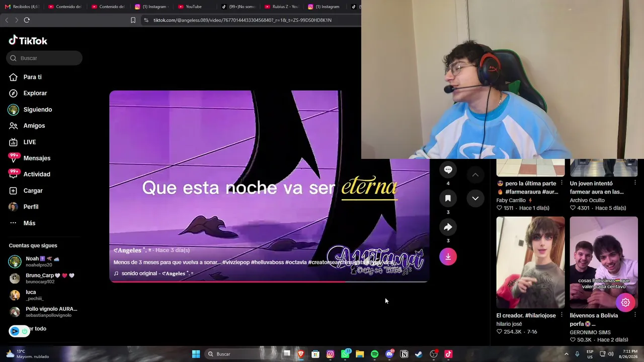
Task: Open the Angeles author name on video
Action: coord(132,250)
